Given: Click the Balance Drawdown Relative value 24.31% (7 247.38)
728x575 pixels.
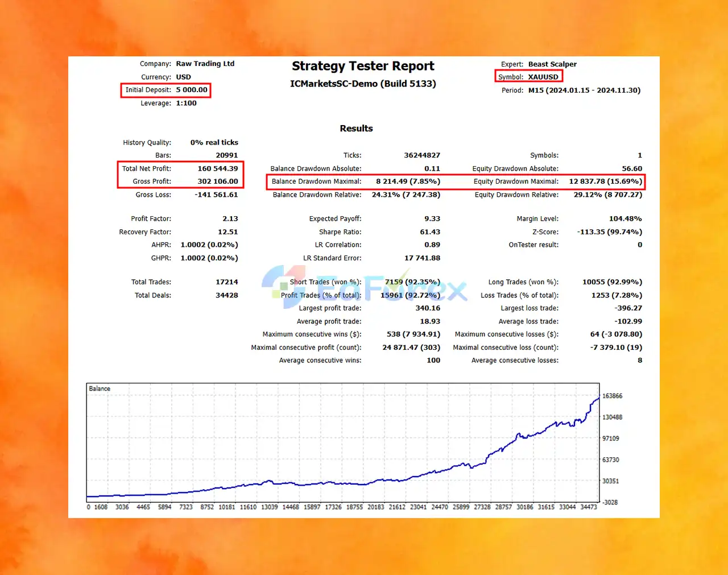Looking at the screenshot, I should 406,195.
